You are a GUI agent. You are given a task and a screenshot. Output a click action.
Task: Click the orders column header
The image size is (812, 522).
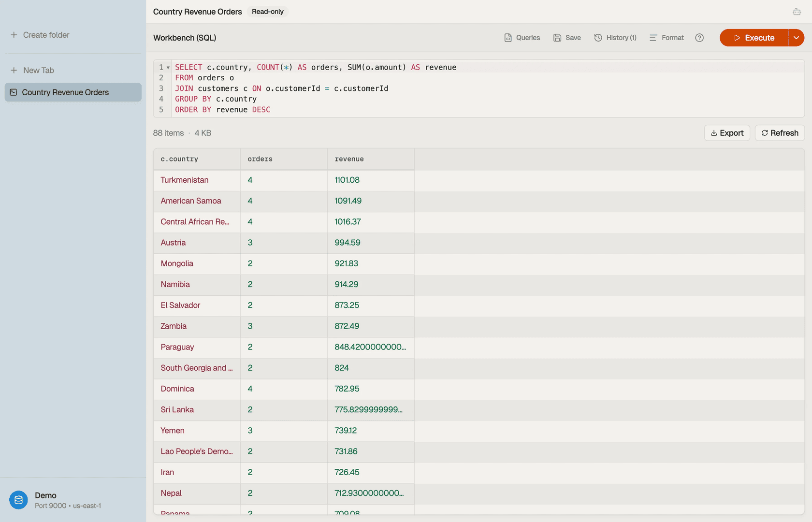click(284, 159)
